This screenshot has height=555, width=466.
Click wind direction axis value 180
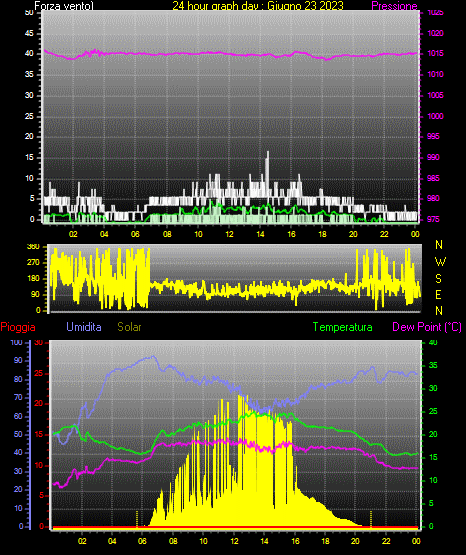(33, 279)
